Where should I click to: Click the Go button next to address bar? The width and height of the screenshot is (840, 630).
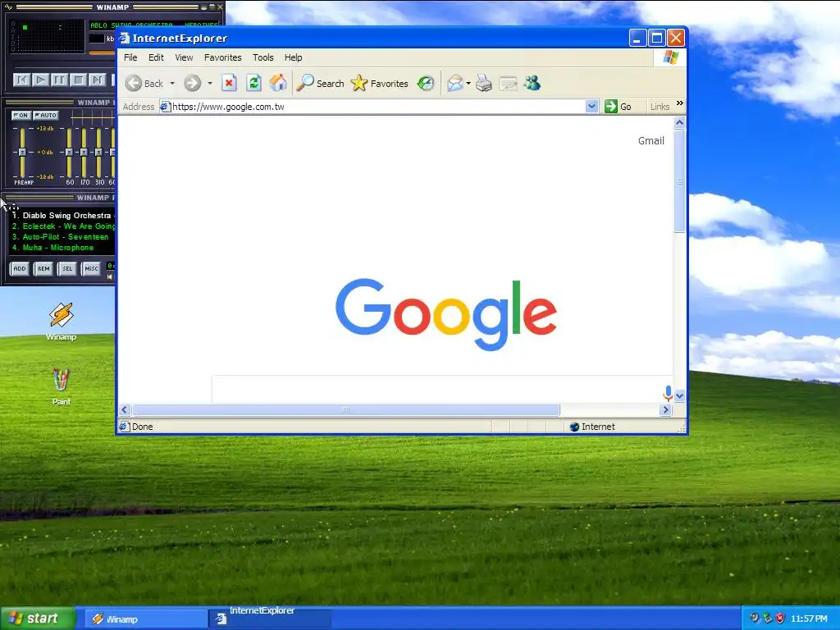click(619, 106)
